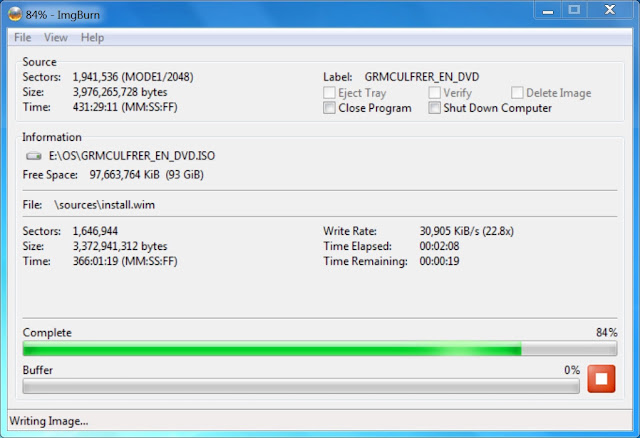Click the empty Buffer progress bar
Viewport: 640px width, 438px height.
point(301,386)
